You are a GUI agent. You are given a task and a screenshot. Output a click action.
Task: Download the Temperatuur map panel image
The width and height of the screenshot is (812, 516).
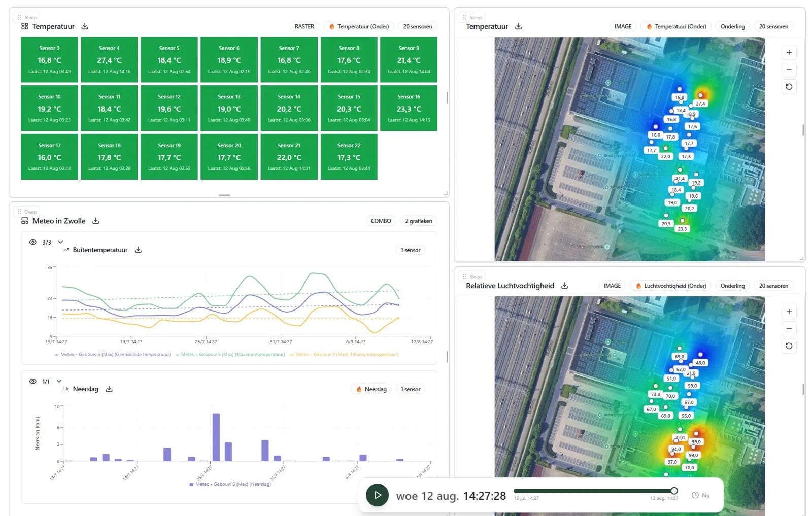coord(518,26)
